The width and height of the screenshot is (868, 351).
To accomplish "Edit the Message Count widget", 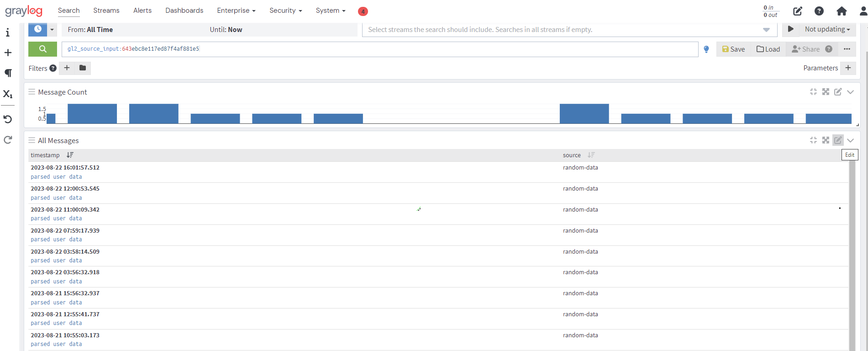I will 838,92.
